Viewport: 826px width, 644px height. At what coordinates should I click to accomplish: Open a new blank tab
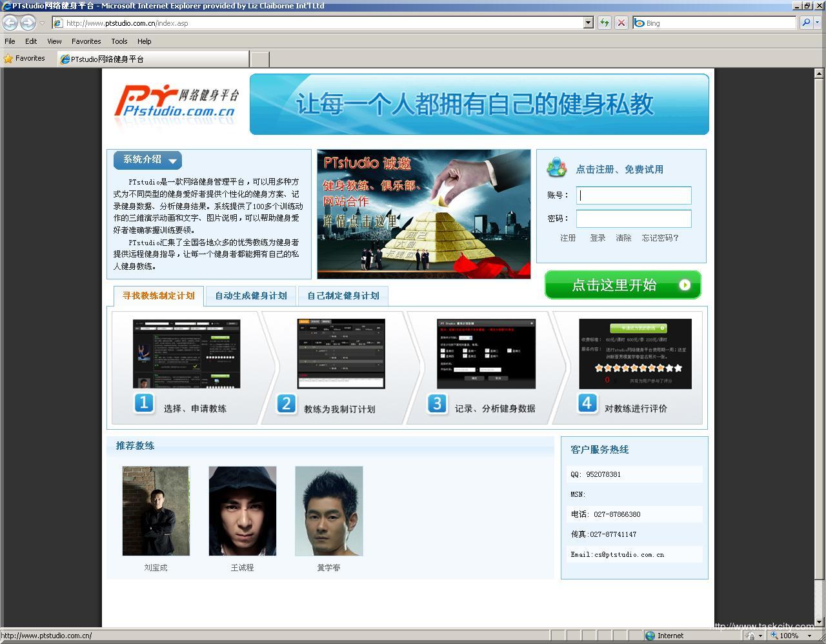(x=259, y=59)
